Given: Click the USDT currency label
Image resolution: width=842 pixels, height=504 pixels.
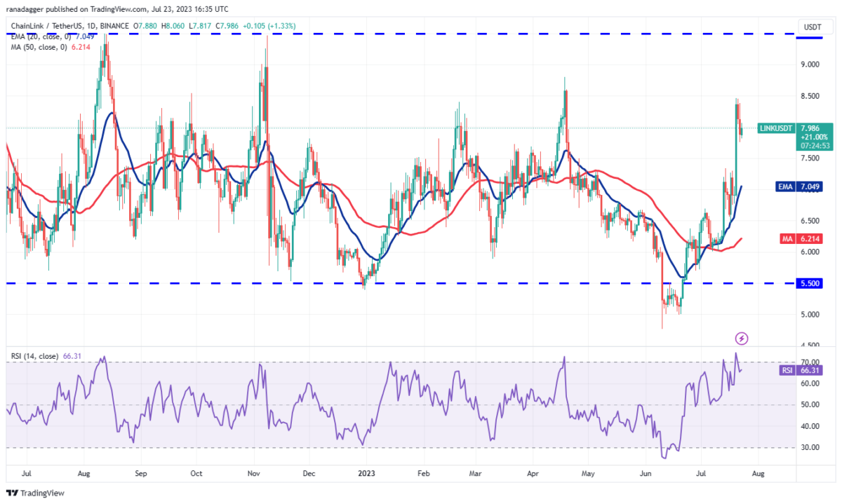Looking at the screenshot, I should [x=813, y=27].
